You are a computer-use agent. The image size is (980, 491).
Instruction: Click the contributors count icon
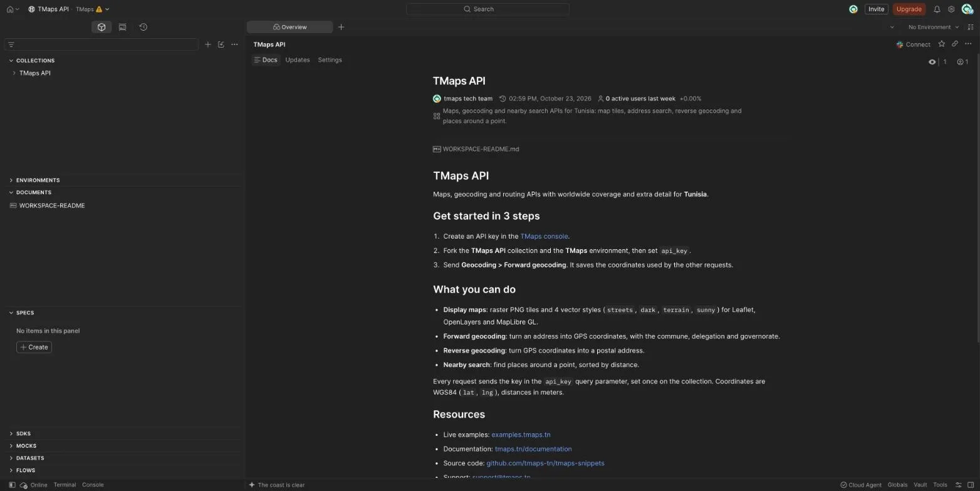click(x=962, y=61)
